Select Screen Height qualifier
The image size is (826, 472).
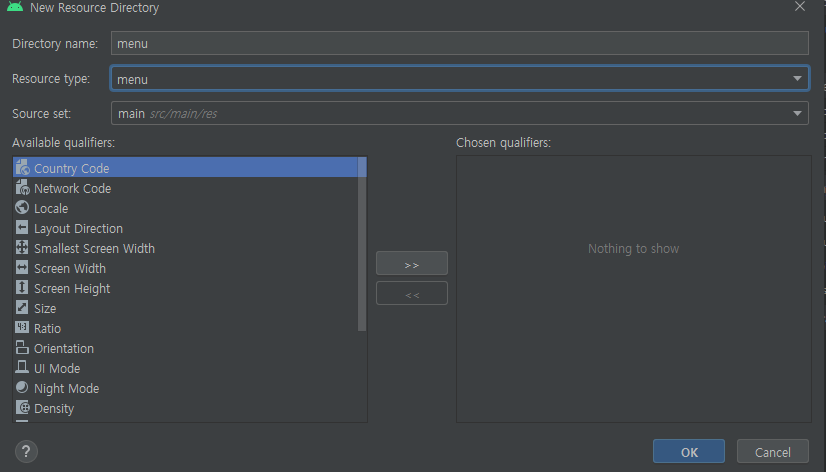185,288
